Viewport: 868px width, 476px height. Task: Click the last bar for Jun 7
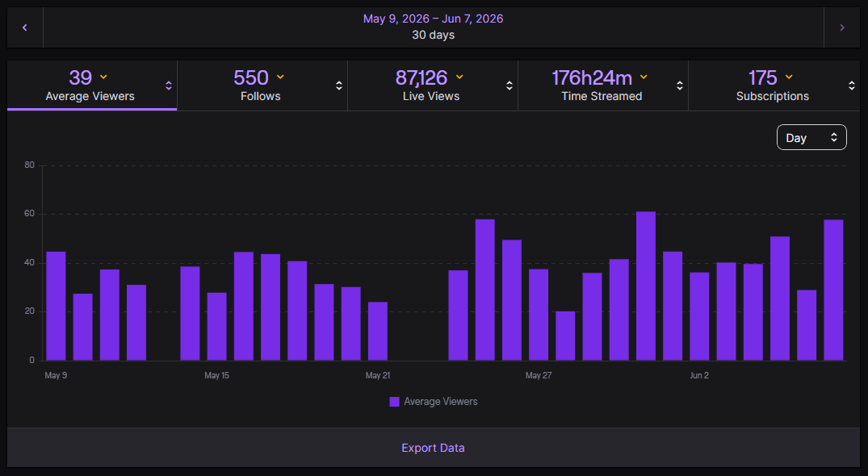(x=833, y=290)
